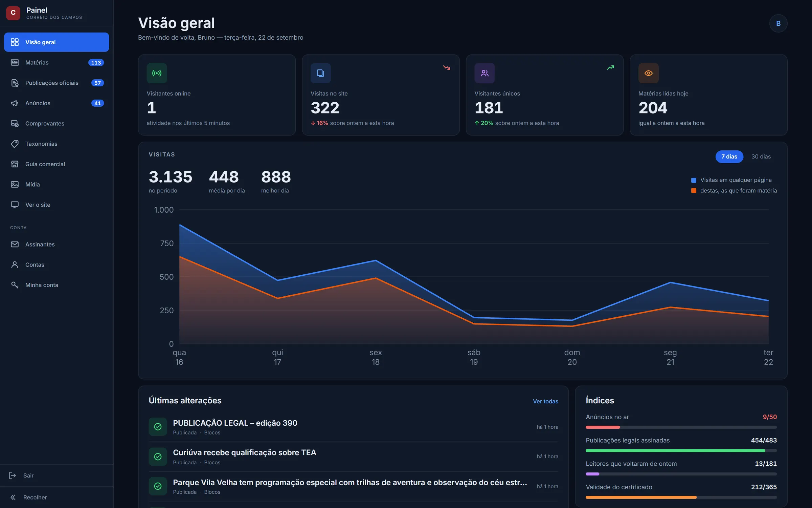Click the Ver o site monitor icon
This screenshot has height=508, width=812.
(x=15, y=205)
